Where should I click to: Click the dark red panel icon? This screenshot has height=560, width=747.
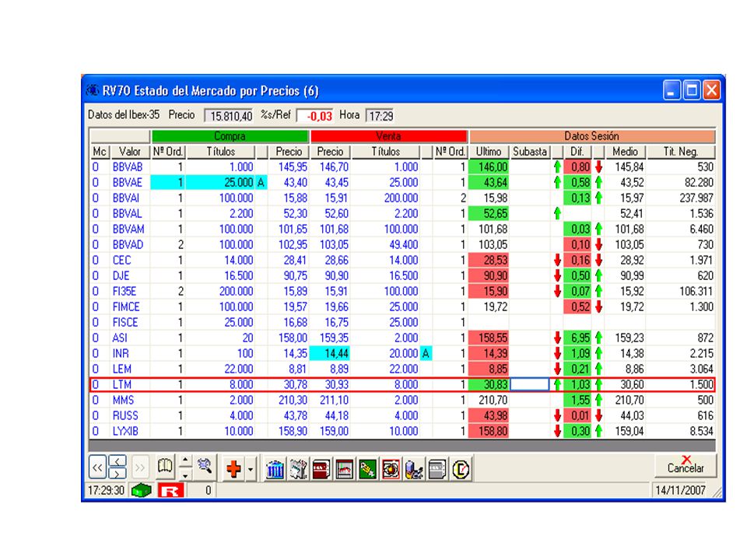(321, 470)
